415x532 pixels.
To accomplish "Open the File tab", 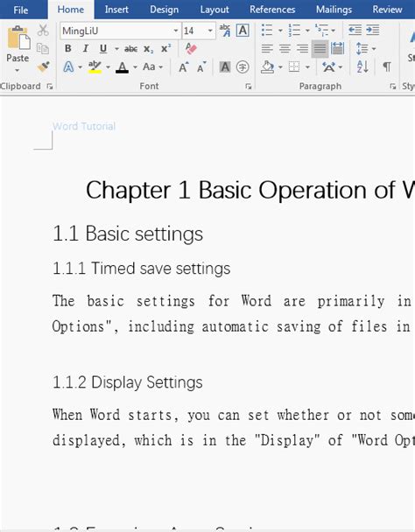I will [x=21, y=10].
